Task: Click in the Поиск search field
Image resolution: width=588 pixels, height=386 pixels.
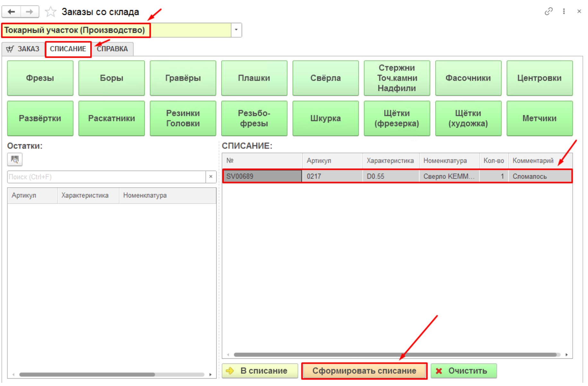Action: [x=106, y=177]
